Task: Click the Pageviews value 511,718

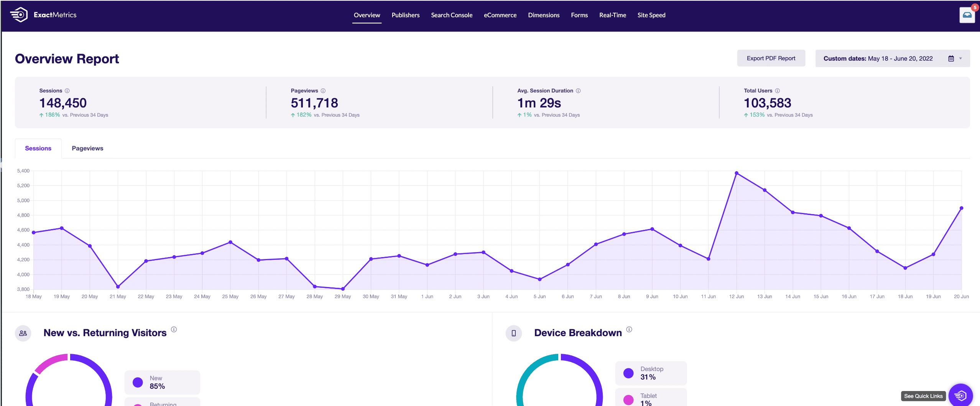Action: [x=314, y=103]
